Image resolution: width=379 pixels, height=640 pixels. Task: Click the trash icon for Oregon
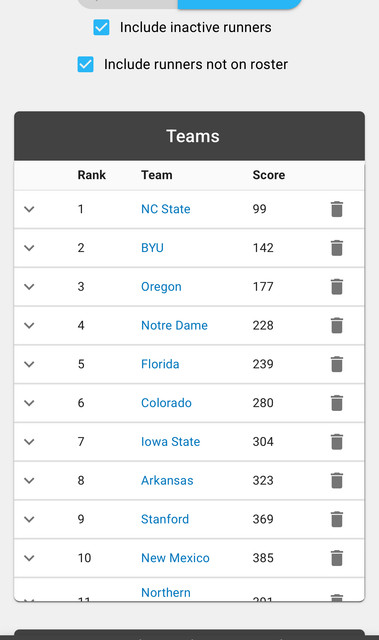[337, 287]
